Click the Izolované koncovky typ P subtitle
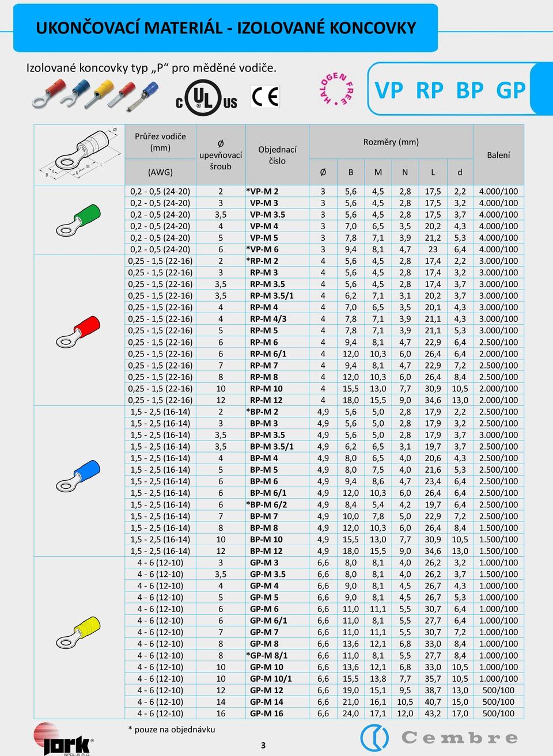The width and height of the screenshot is (553, 756). pyautogui.click(x=151, y=67)
